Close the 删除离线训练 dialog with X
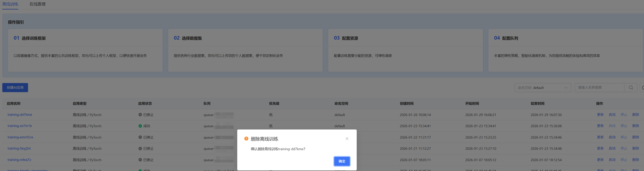This screenshot has height=171, width=644. (347, 139)
